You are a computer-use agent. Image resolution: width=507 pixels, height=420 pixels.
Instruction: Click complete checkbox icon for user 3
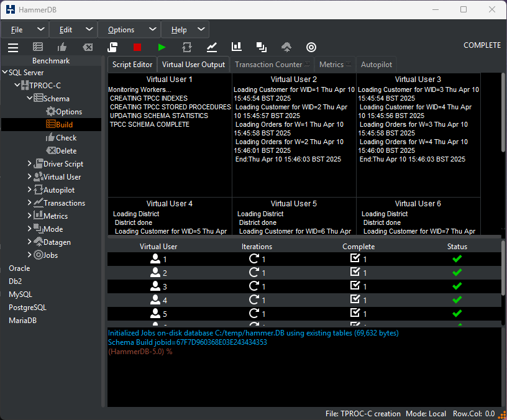coord(355,286)
